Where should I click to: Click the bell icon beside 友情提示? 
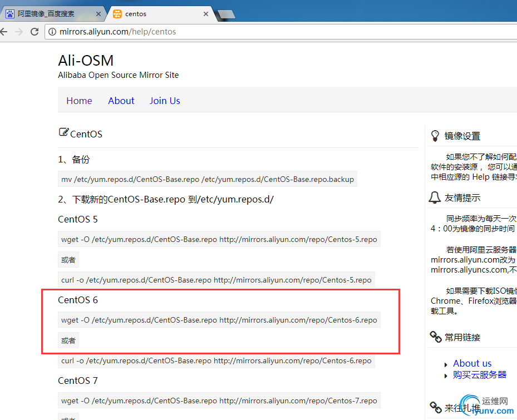[435, 197]
